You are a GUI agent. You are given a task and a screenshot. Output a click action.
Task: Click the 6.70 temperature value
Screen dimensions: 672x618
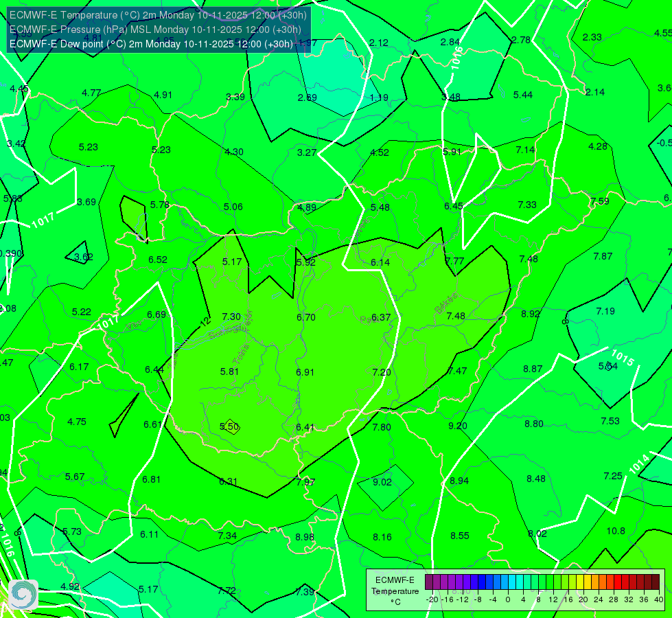pos(306,317)
